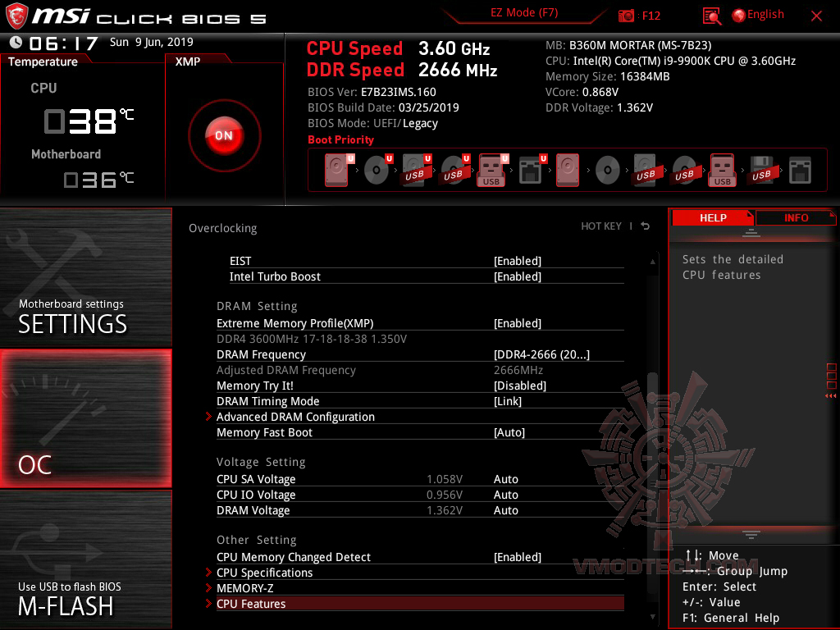This screenshot has height=630, width=840.
Task: Expand the CPU Specifications entry
Action: (264, 572)
